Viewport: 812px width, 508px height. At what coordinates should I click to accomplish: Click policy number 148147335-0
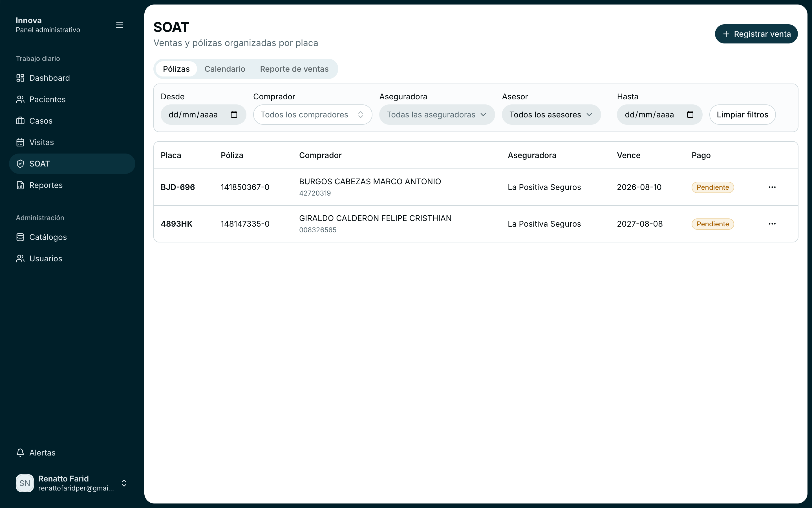click(245, 224)
